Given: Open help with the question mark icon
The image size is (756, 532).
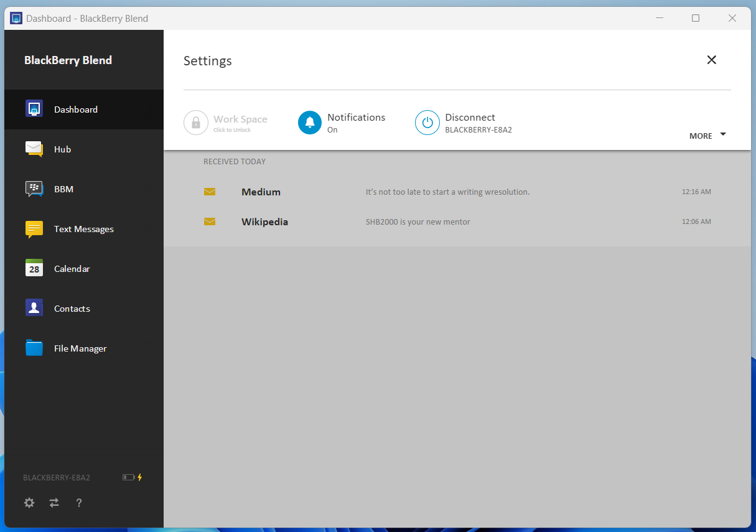Looking at the screenshot, I should click(79, 503).
